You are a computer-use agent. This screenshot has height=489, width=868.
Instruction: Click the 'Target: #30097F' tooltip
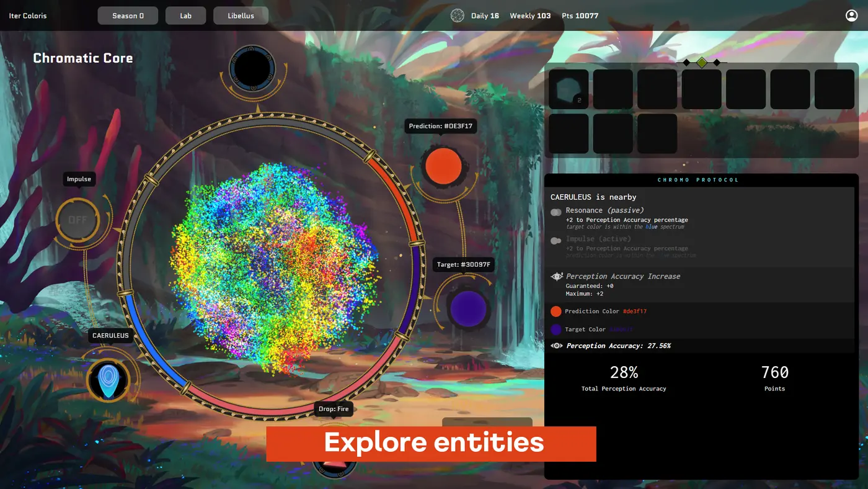(464, 265)
